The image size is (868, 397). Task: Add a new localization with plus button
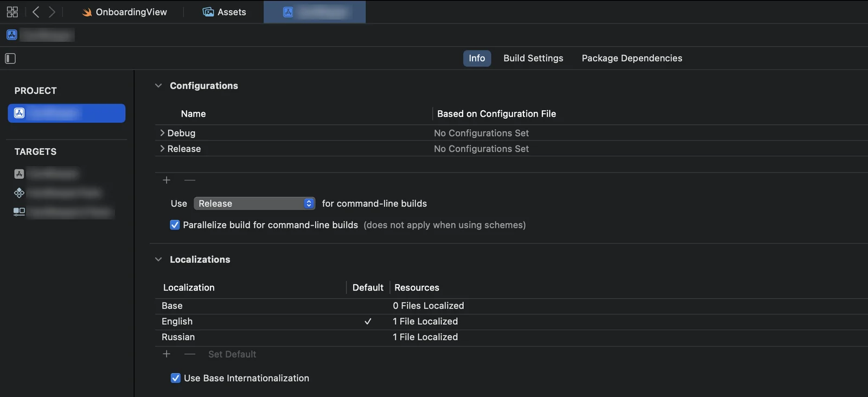(x=167, y=354)
